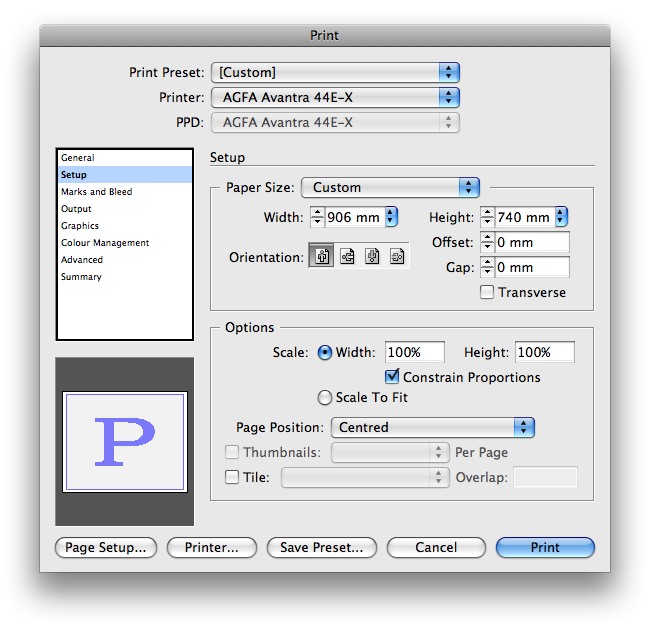Click the page preview thumbnail
The image size is (650, 627).
[x=125, y=442]
